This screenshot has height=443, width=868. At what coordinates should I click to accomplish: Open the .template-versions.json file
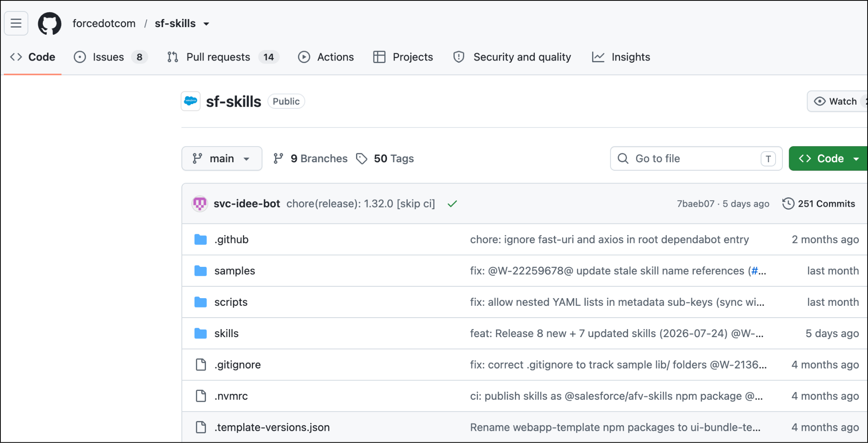(x=272, y=427)
